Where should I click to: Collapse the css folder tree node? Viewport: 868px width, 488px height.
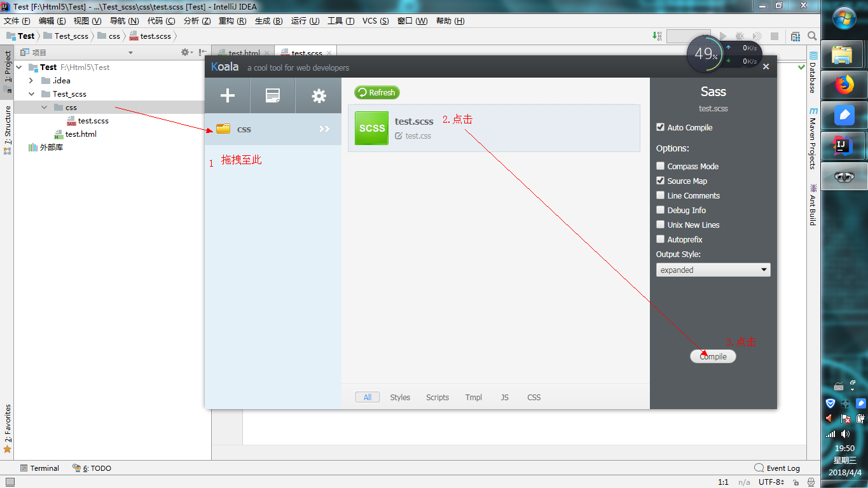coord(44,107)
